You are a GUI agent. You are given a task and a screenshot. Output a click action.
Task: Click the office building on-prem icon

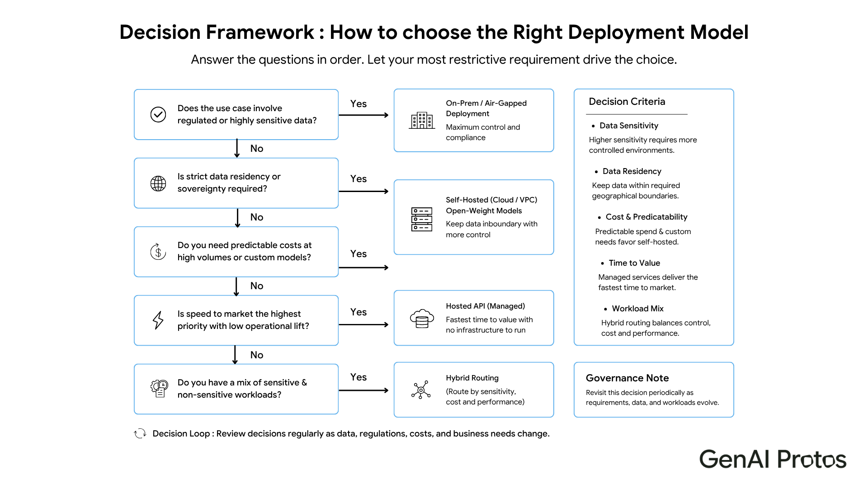click(422, 120)
